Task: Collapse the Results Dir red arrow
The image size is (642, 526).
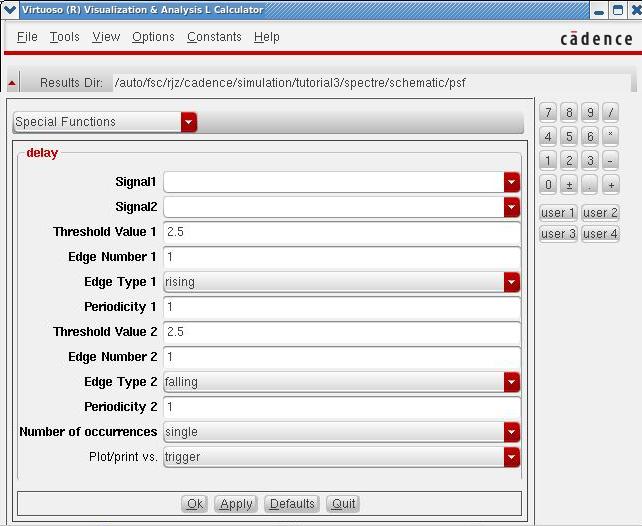Action: click(12, 83)
